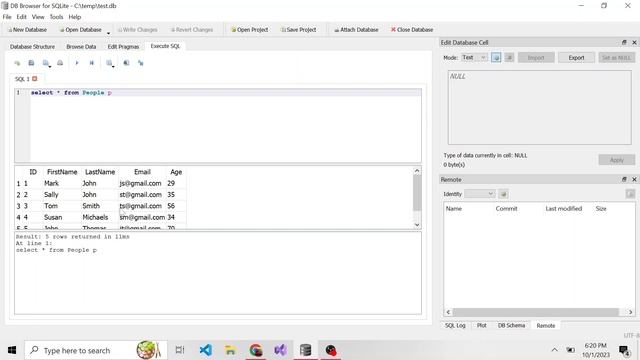
Task: Click the Import button in Edit Cell
Action: [x=536, y=58]
